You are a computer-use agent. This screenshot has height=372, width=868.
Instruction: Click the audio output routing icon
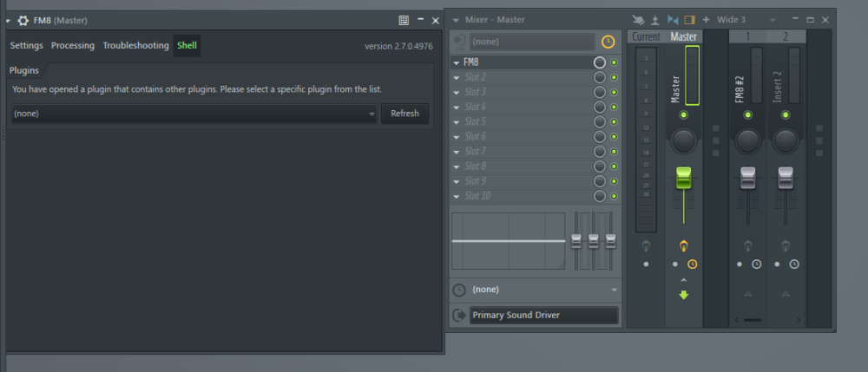[459, 315]
